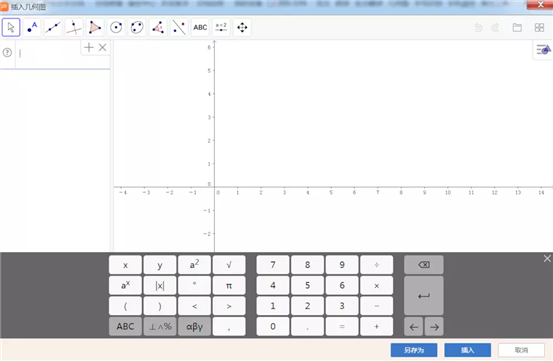Switch keyboard to αβγ Greek layout
553x362 pixels.
click(x=194, y=326)
